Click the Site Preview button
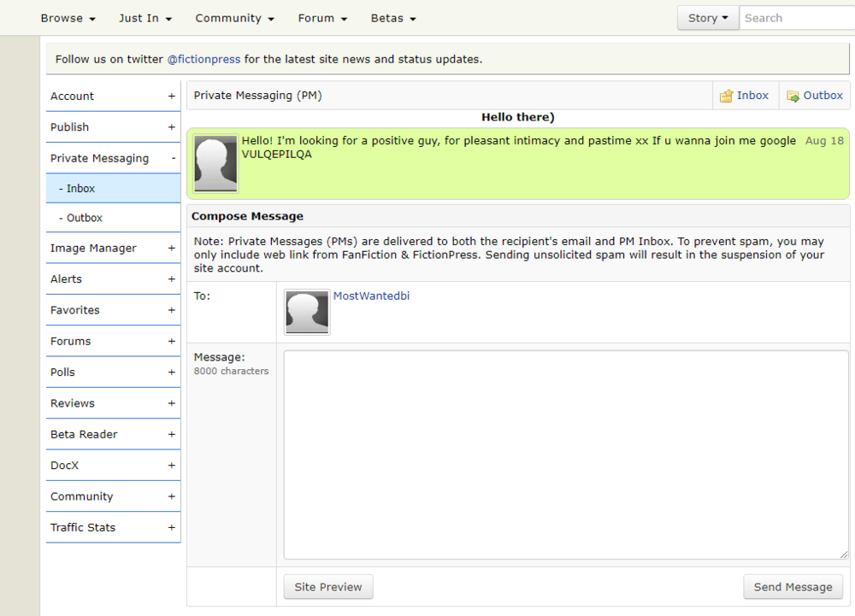Screen dimensions: 855x616 coord(328,587)
